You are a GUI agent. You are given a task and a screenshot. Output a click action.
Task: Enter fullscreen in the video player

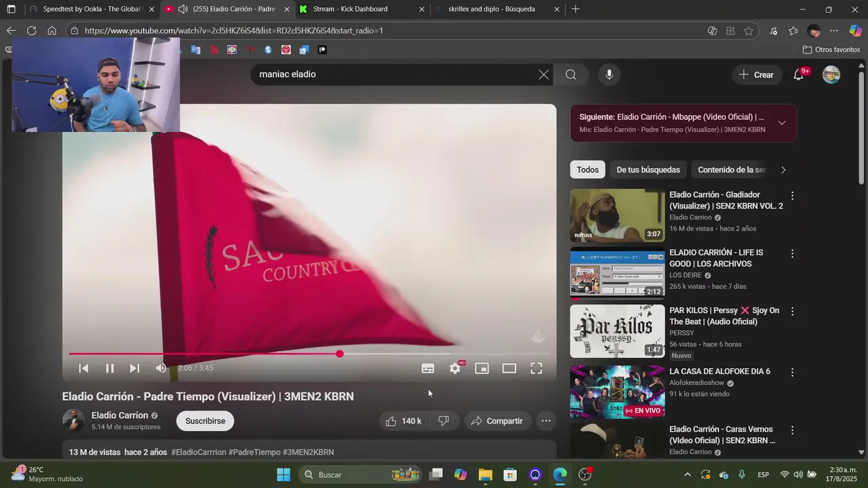point(536,368)
